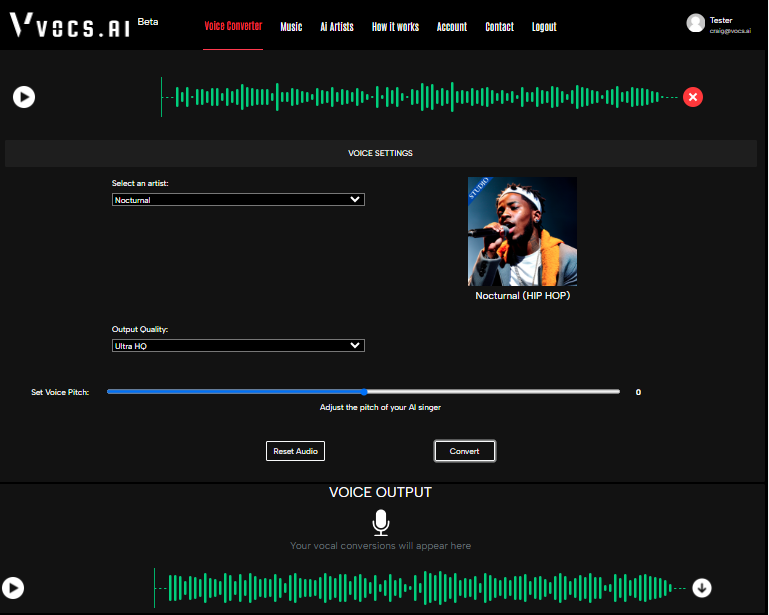Image resolution: width=769 pixels, height=615 pixels.
Task: Click 'Your vocal conversions will appear here' text
Action: click(x=381, y=546)
